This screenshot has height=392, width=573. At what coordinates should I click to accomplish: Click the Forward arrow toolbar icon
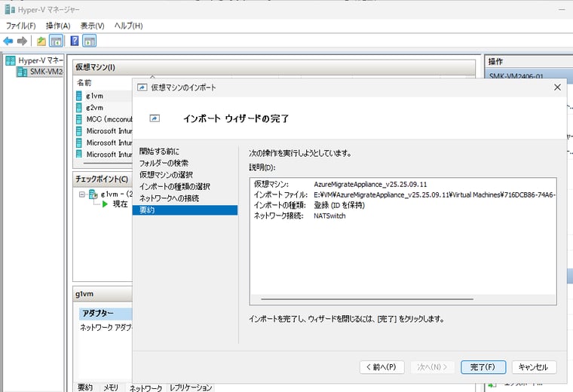[23, 41]
